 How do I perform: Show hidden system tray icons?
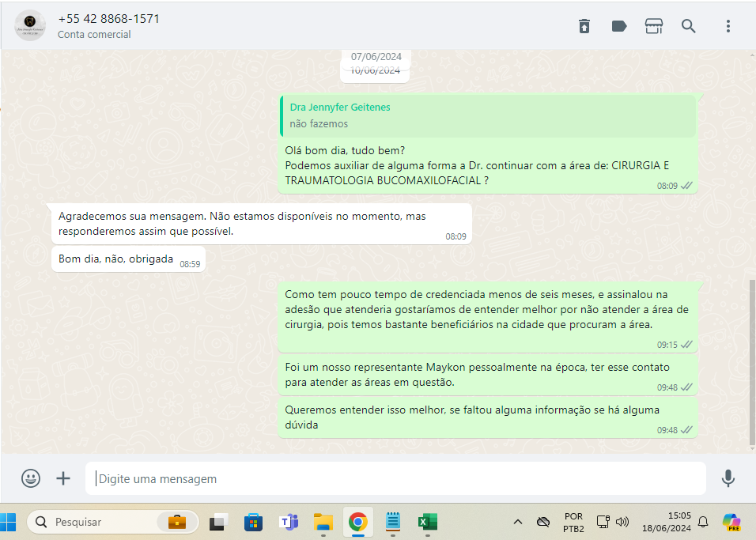(518, 522)
